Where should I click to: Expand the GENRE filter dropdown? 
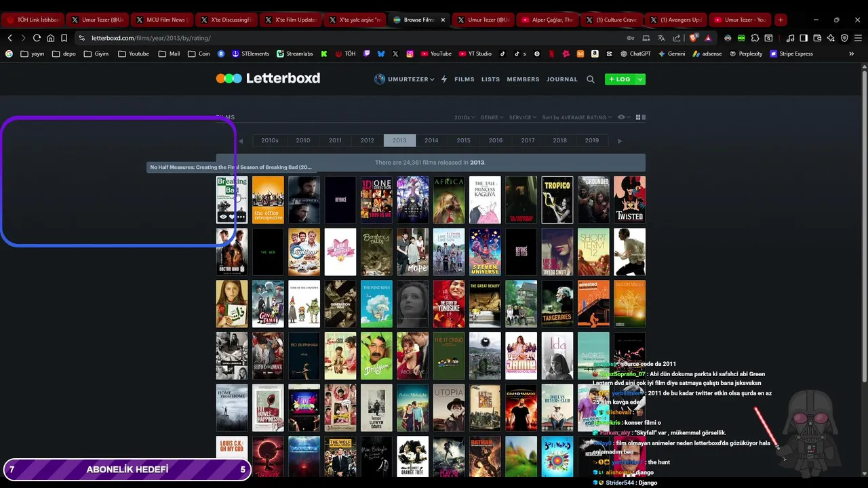491,117
